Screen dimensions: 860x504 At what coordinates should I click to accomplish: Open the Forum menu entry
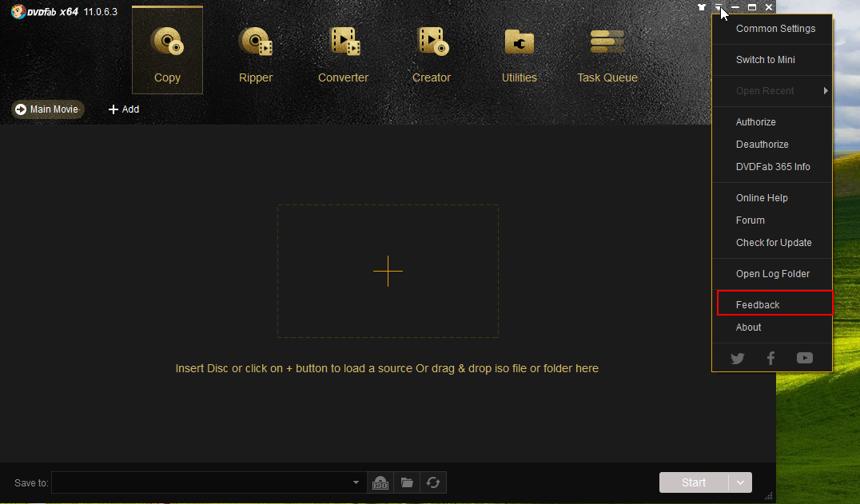[x=750, y=220]
